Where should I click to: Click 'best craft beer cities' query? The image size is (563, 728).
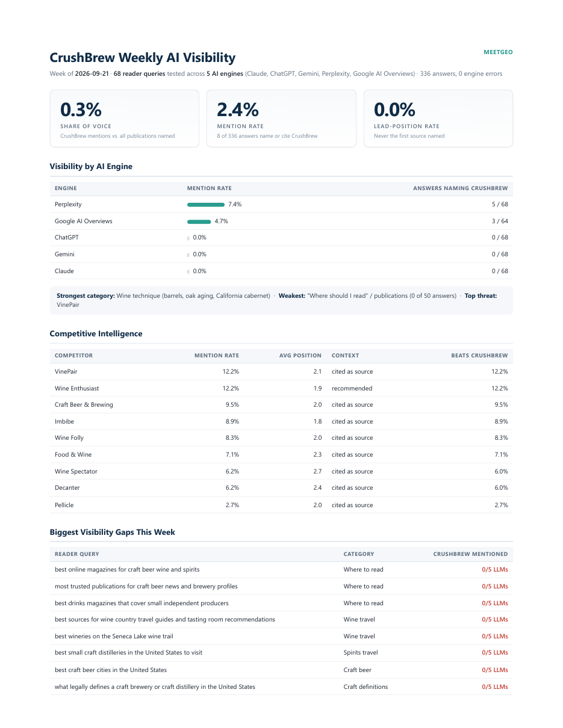coord(111,670)
